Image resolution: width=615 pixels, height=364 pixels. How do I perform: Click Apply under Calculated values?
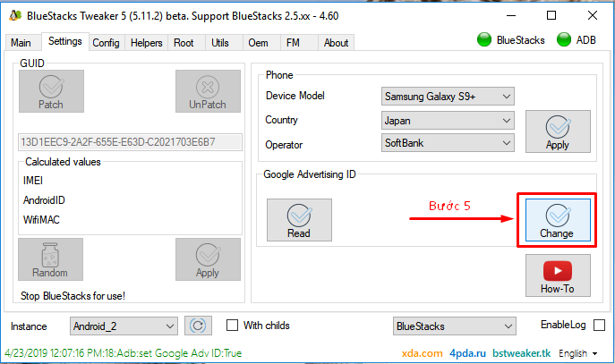click(208, 259)
